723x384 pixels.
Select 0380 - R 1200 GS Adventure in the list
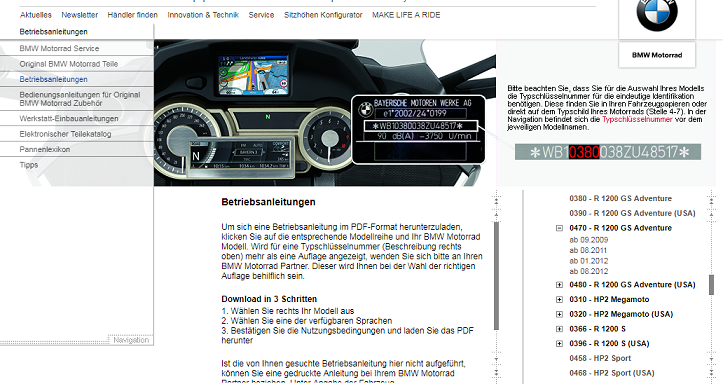[620, 199]
